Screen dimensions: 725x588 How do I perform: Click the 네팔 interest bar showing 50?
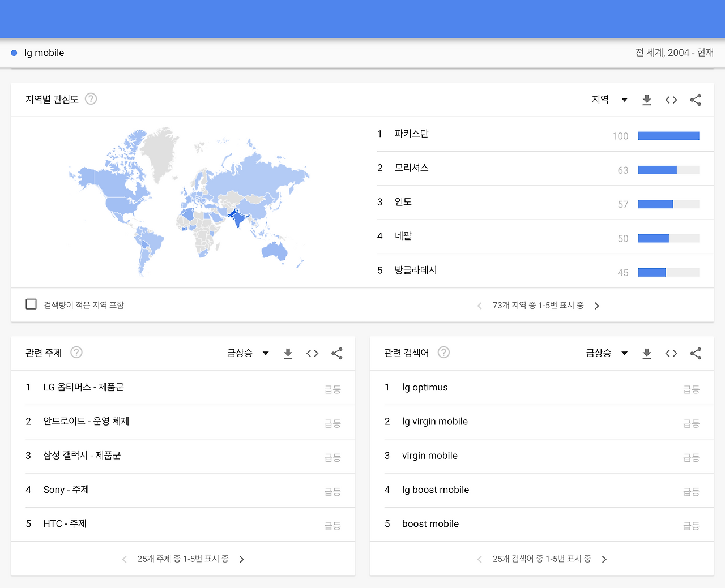(x=669, y=238)
